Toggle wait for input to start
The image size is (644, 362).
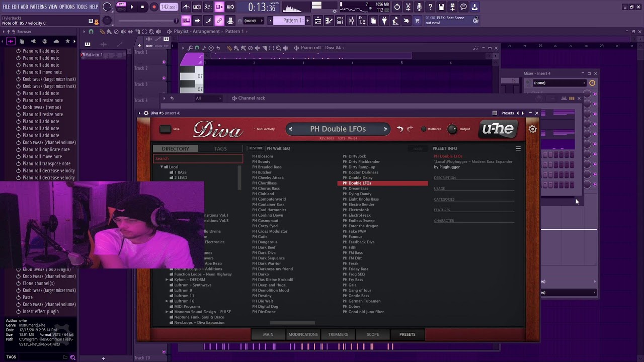point(197,7)
